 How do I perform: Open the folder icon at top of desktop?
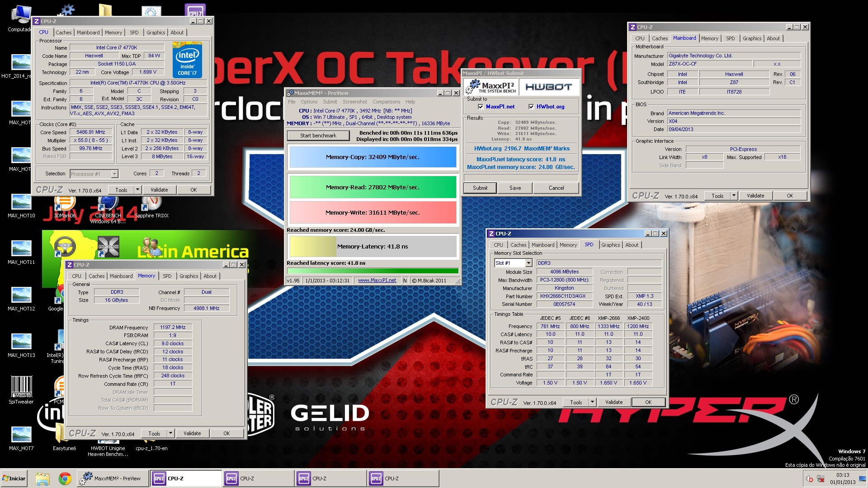point(105,10)
